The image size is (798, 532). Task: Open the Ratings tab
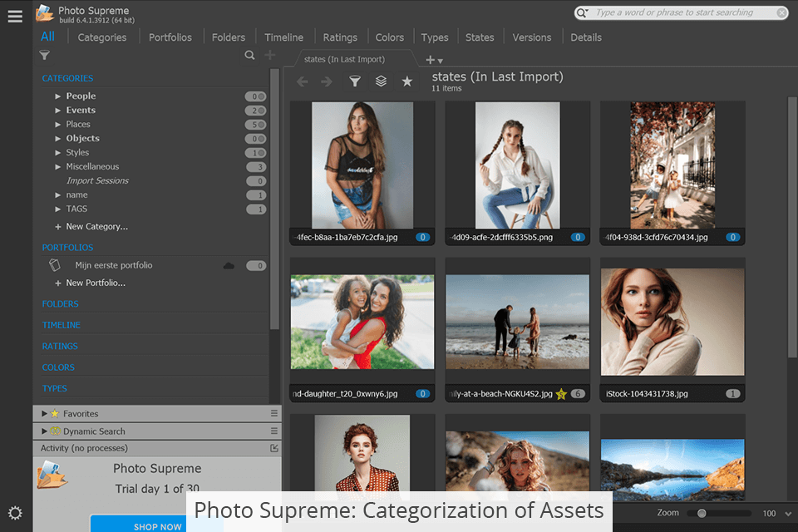(340, 37)
